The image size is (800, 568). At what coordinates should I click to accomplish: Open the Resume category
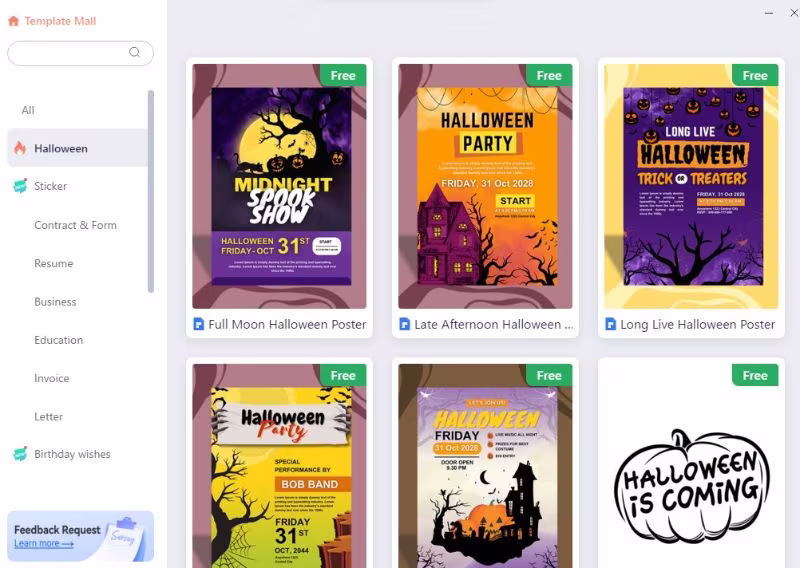tap(54, 263)
